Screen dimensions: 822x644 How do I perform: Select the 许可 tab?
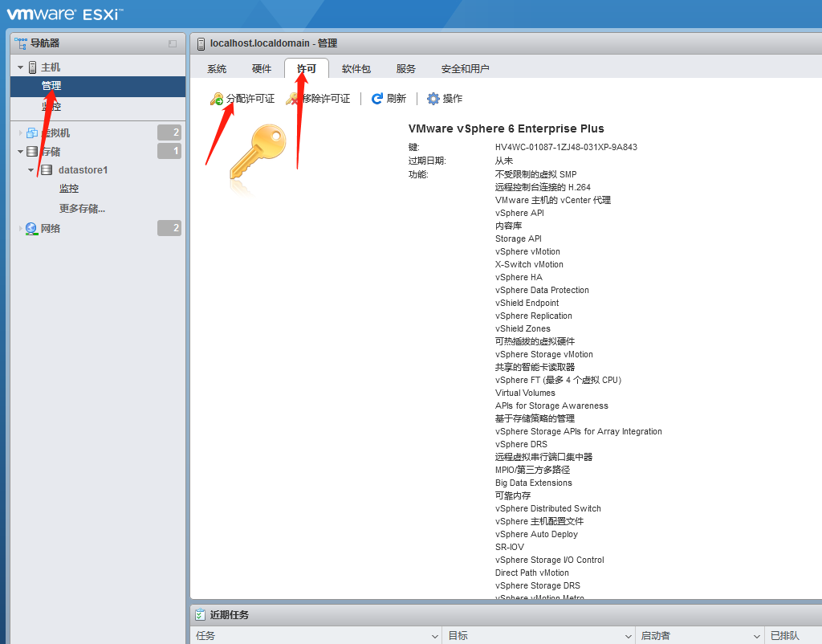click(x=307, y=69)
